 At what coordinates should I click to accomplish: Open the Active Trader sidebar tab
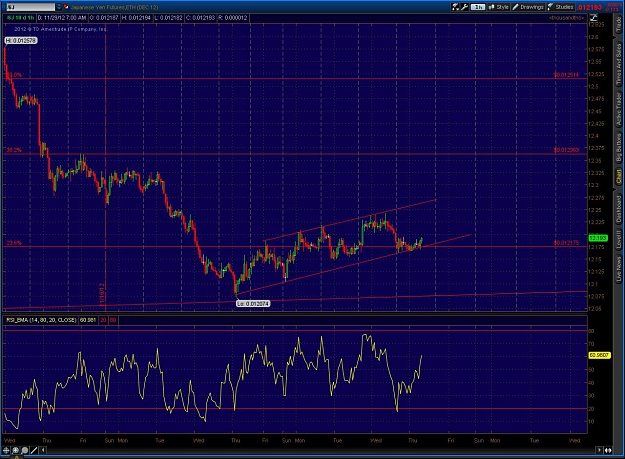coord(619,110)
